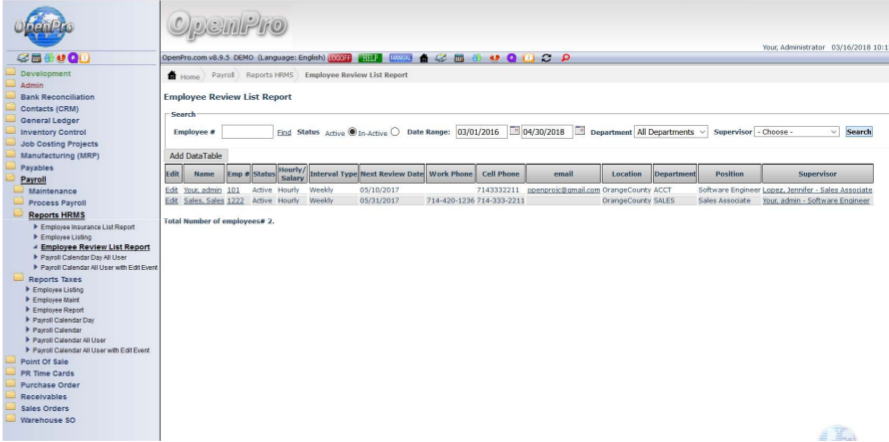This screenshot has height=442, width=889.
Task: Expand the Reports Taxes folder
Action: (55, 279)
